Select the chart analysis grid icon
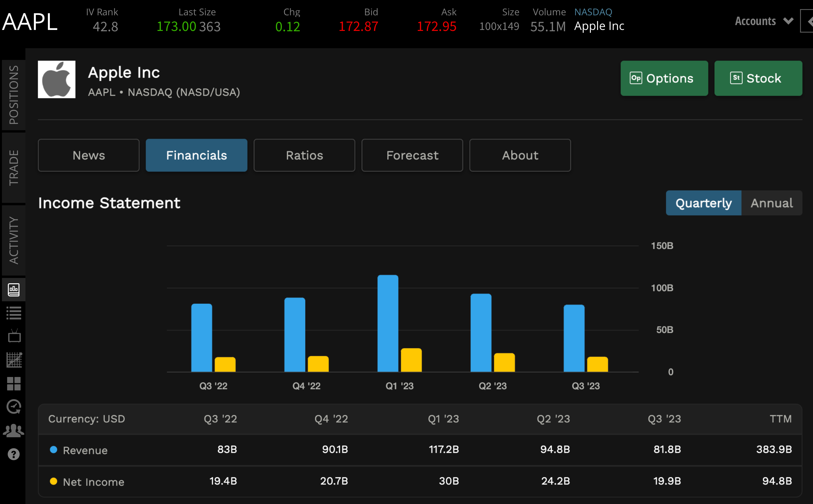The width and height of the screenshot is (813, 504). tap(13, 359)
